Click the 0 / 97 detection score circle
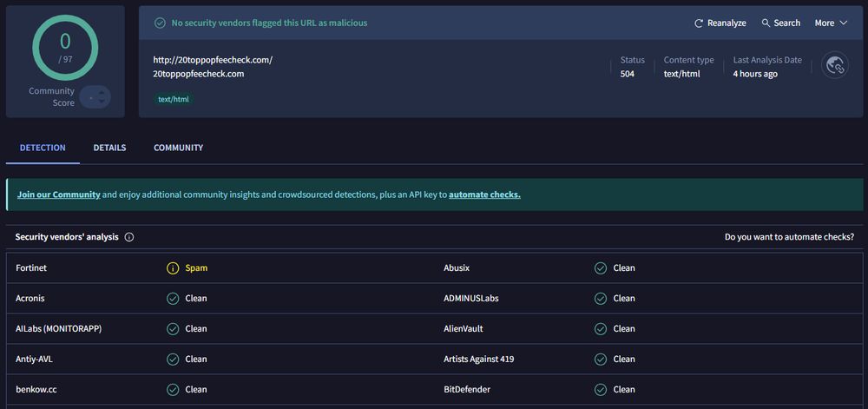868x409 pixels. click(65, 46)
